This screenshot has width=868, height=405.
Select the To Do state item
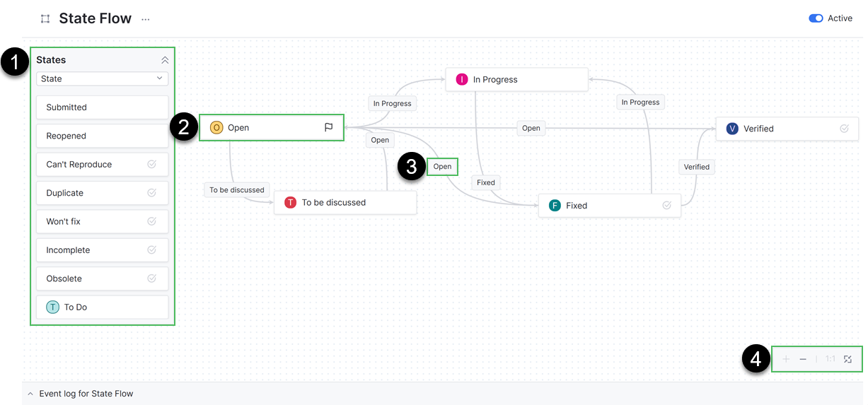coord(102,307)
